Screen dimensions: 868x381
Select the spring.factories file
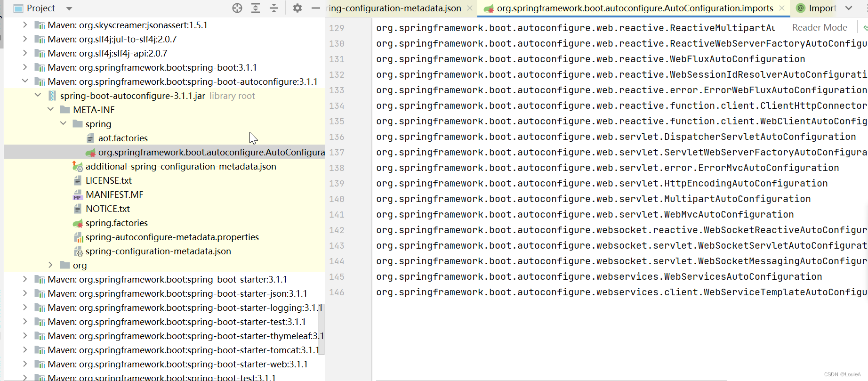click(117, 223)
